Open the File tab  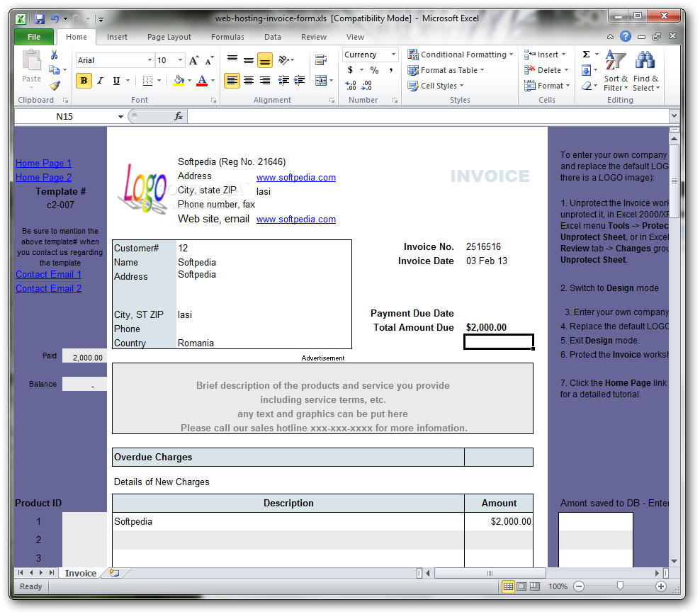(34, 37)
